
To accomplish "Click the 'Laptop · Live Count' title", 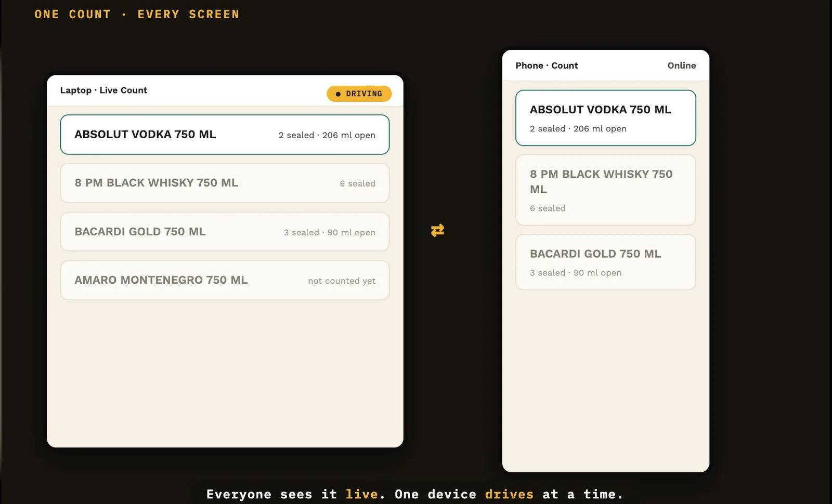I will pyautogui.click(x=103, y=90).
